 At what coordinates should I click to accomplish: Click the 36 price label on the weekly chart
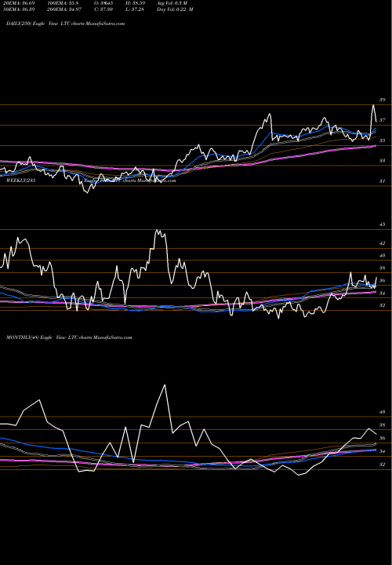pos(383,281)
